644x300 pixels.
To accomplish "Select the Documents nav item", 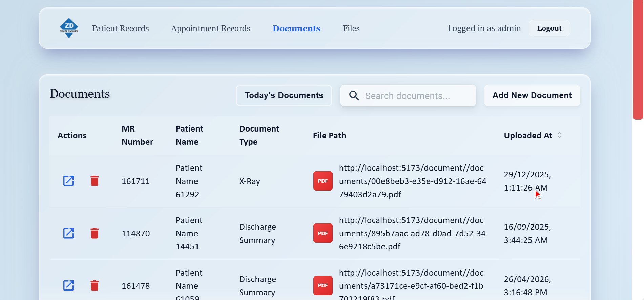I will (x=296, y=28).
